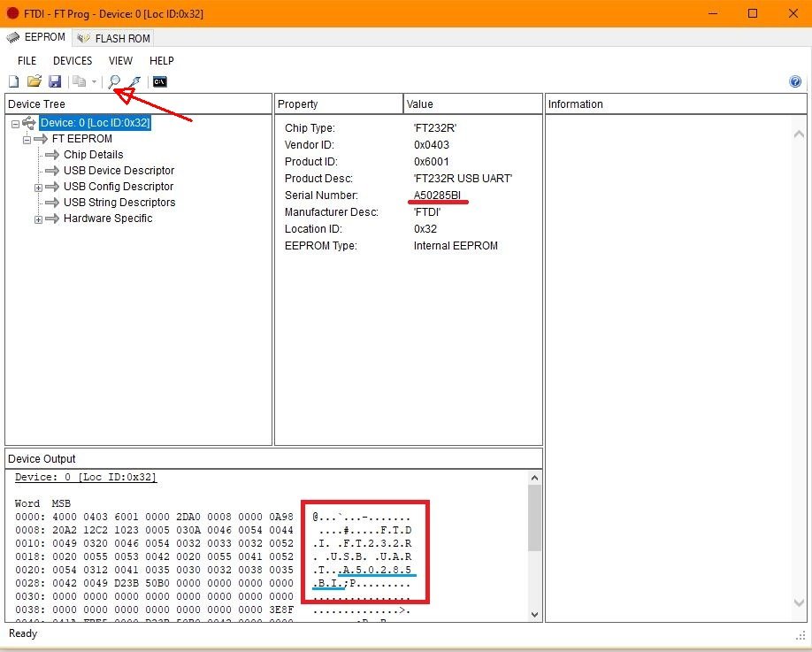Viewport: 812px width, 652px height.
Task: Click the Program Devices lightning icon
Action: pyautogui.click(x=134, y=82)
